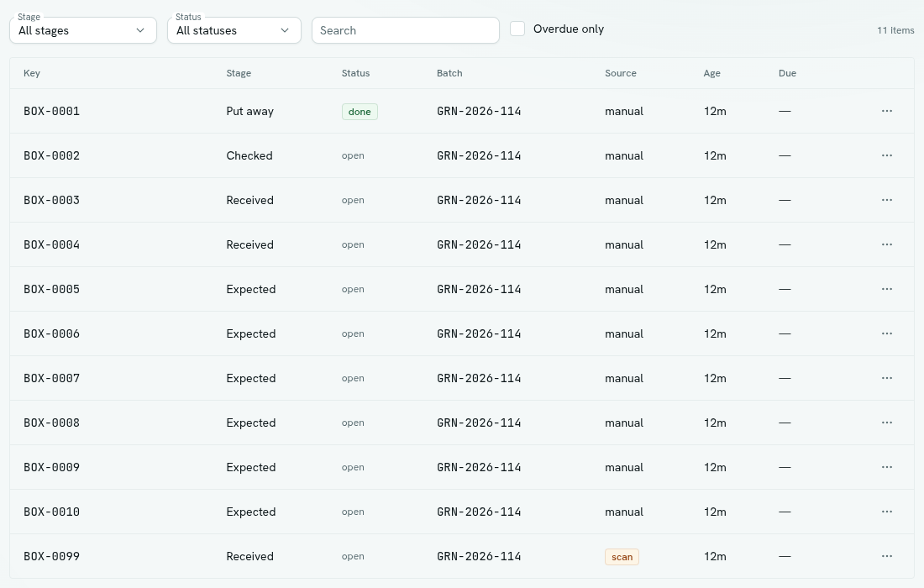The width and height of the screenshot is (924, 588).
Task: Select the BOX-0008 key cell
Action: [52, 423]
